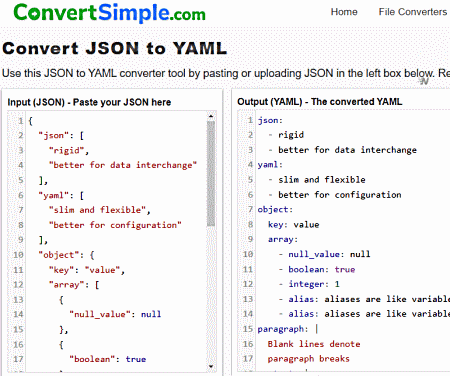
Task: Click the 'Convert JSON to YAML' heading
Action: [115, 48]
